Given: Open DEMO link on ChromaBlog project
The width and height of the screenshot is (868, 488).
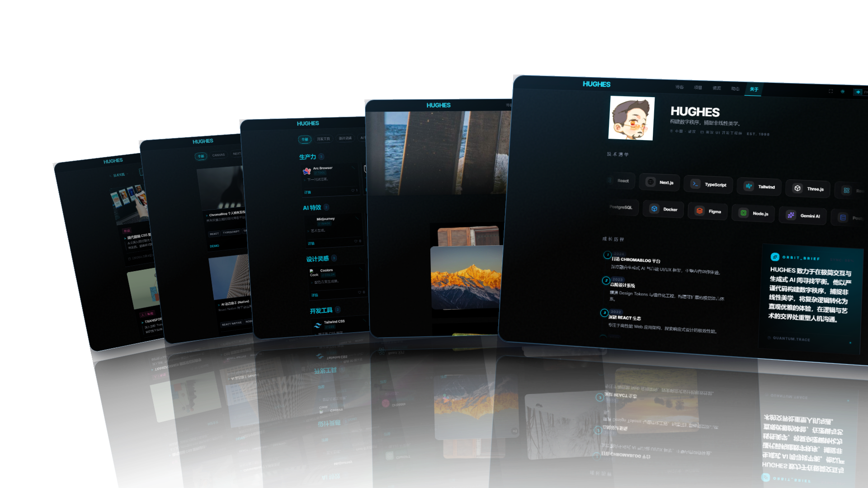Looking at the screenshot, I should pos(214,246).
